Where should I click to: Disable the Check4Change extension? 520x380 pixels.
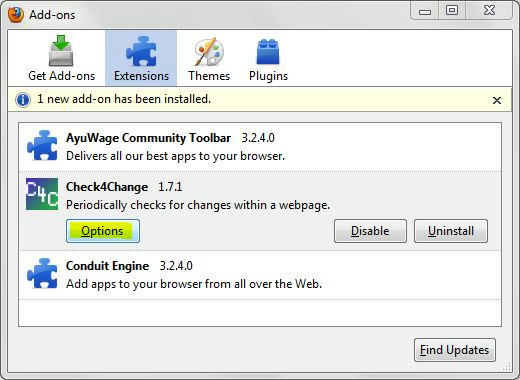(x=370, y=231)
